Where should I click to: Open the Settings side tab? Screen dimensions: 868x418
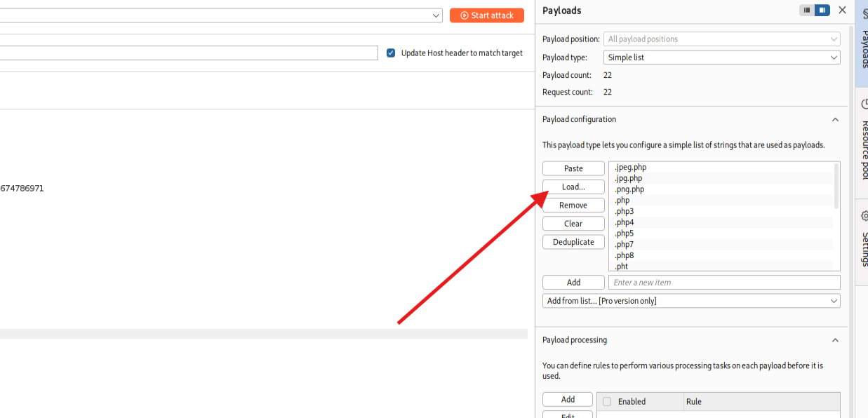863,242
